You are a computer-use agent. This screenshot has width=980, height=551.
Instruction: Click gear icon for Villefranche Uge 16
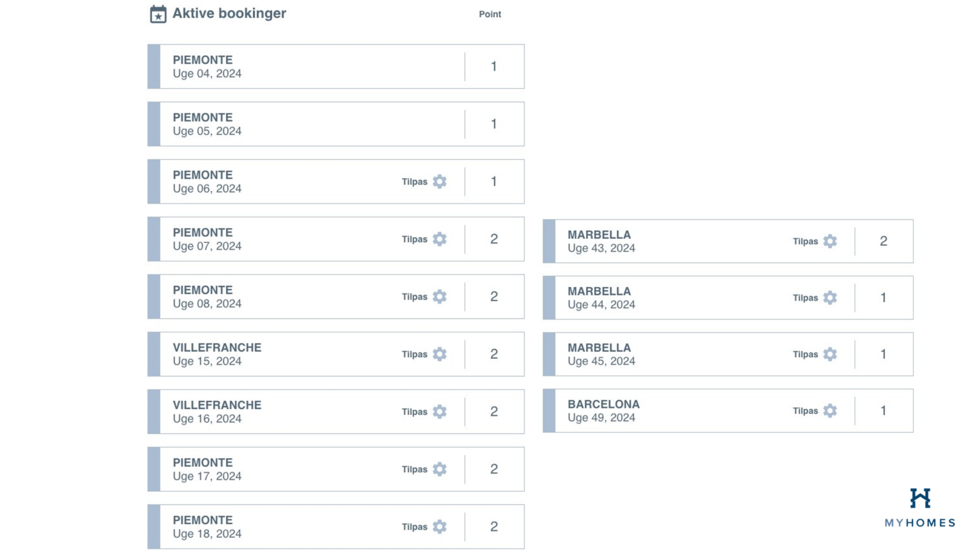pyautogui.click(x=440, y=412)
